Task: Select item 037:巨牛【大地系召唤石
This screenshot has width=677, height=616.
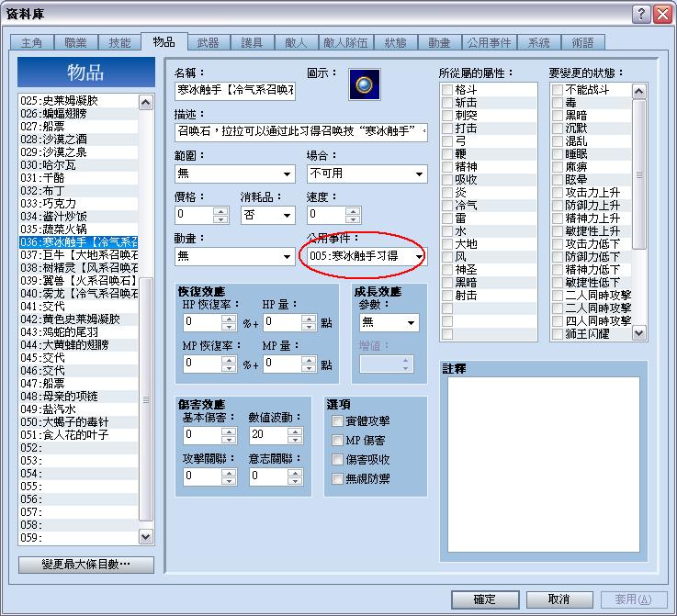Action: (x=79, y=255)
